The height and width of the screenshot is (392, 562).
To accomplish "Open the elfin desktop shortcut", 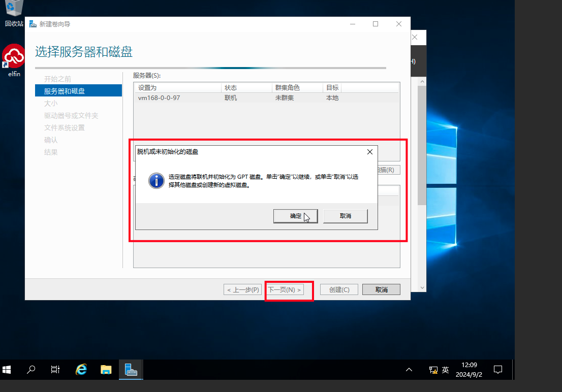I will pos(14,60).
